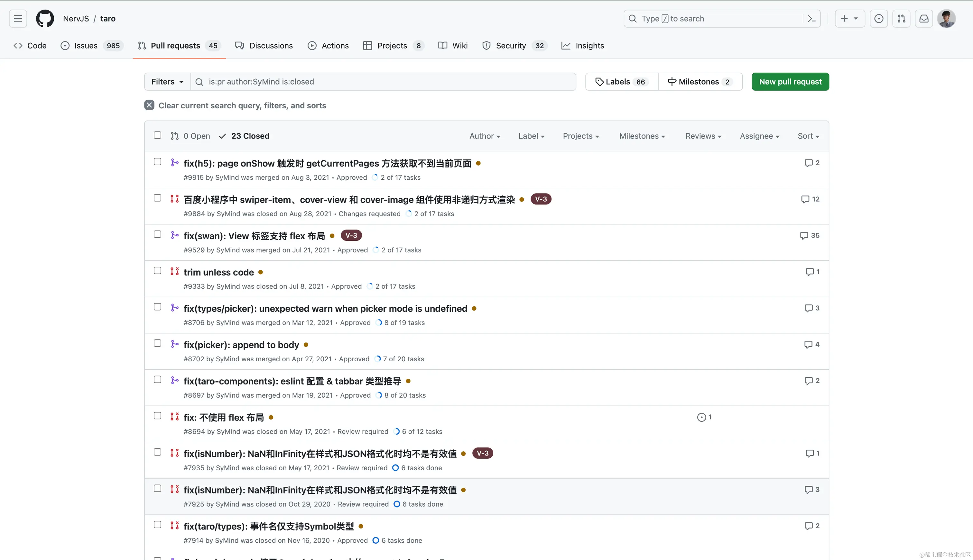Open pull requests icon in header
The height and width of the screenshot is (560, 973).
902,18
